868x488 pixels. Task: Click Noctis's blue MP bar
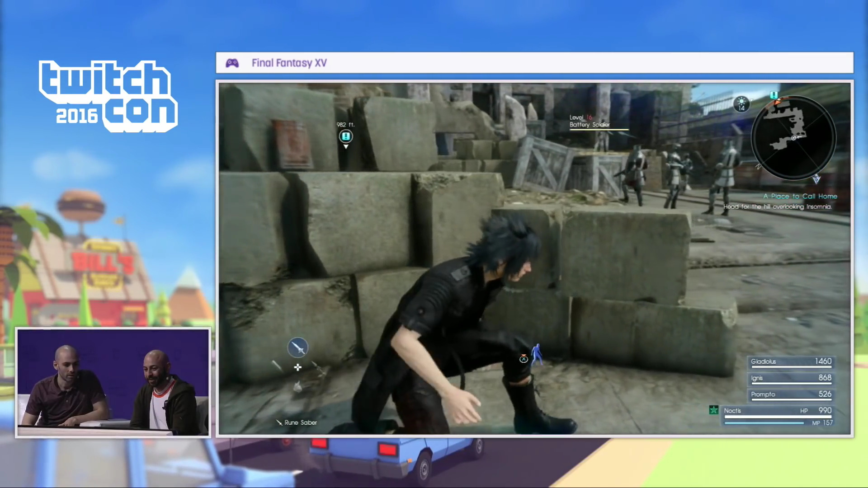[764, 423]
